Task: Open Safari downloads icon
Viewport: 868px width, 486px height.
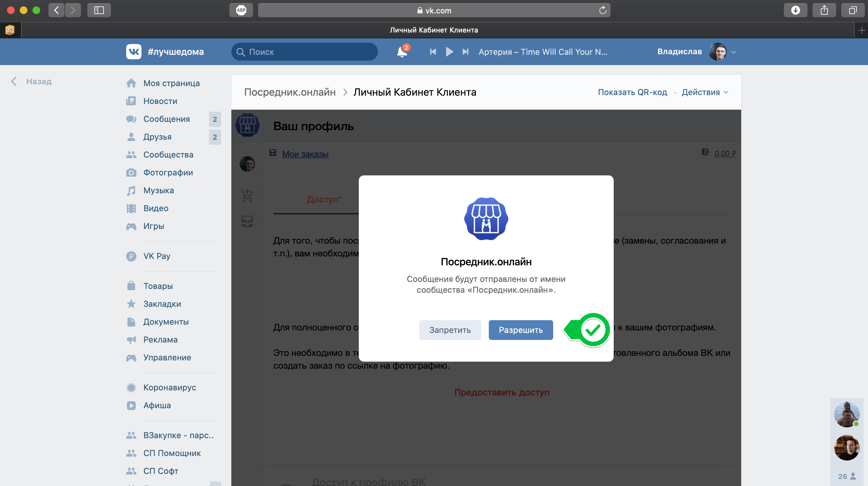Action: (795, 11)
